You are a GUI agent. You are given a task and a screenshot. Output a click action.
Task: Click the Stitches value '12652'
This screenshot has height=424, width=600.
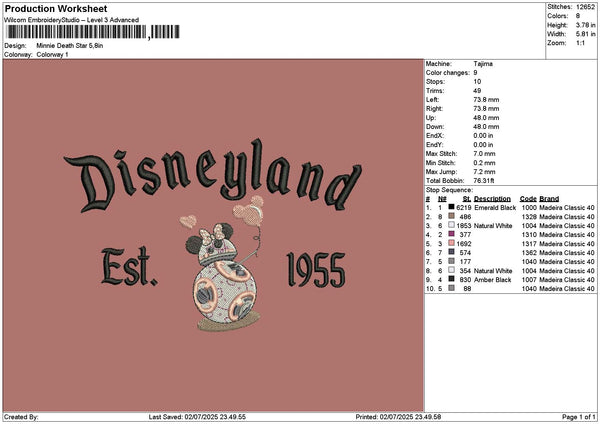(x=585, y=7)
